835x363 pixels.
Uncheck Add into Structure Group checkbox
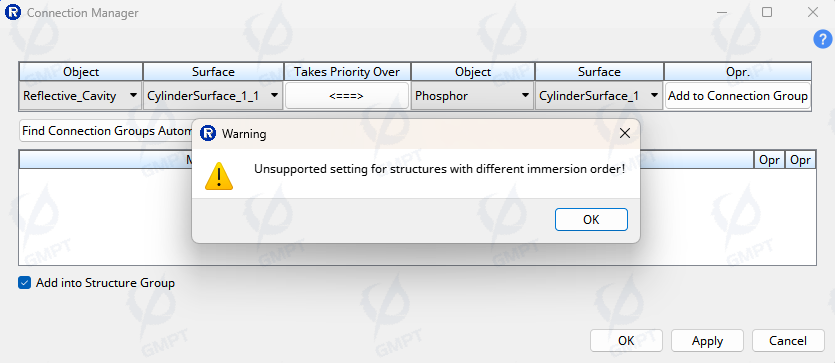(24, 283)
